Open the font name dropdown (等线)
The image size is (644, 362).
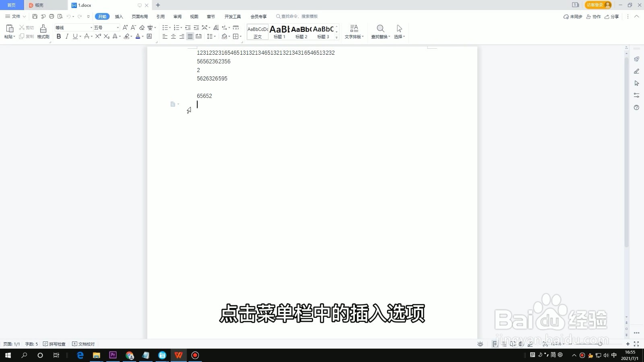[91, 27]
